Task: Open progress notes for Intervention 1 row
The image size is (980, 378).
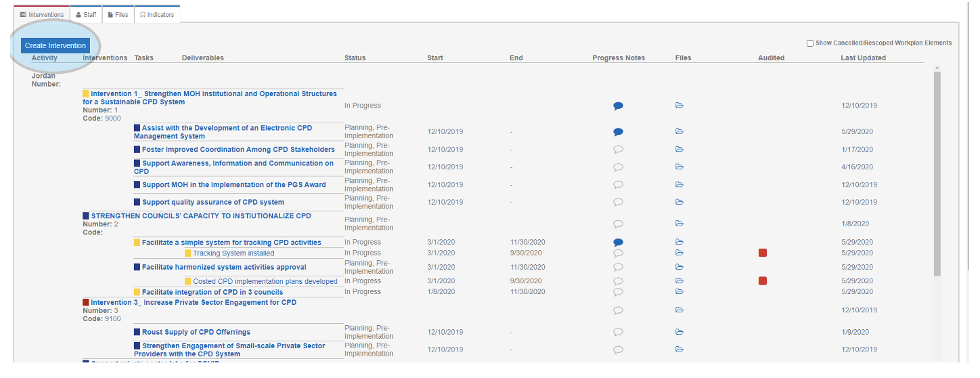Action: click(618, 106)
